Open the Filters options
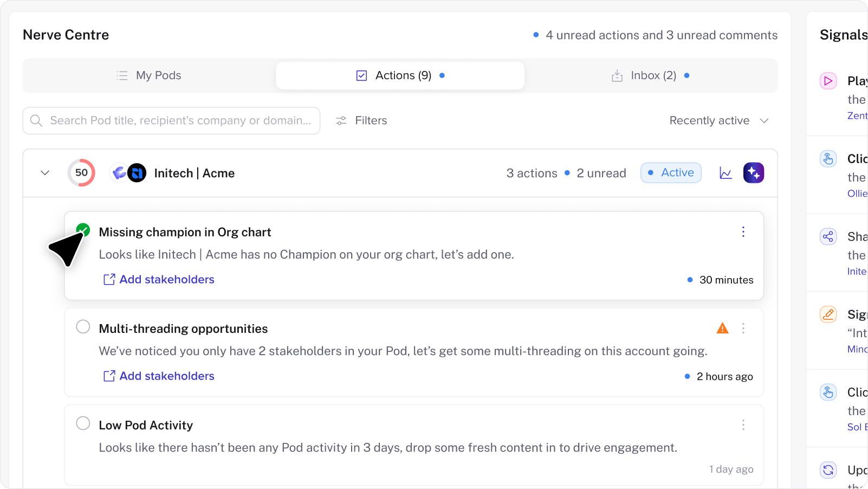Viewport: 868px width, 489px height. 361,120
